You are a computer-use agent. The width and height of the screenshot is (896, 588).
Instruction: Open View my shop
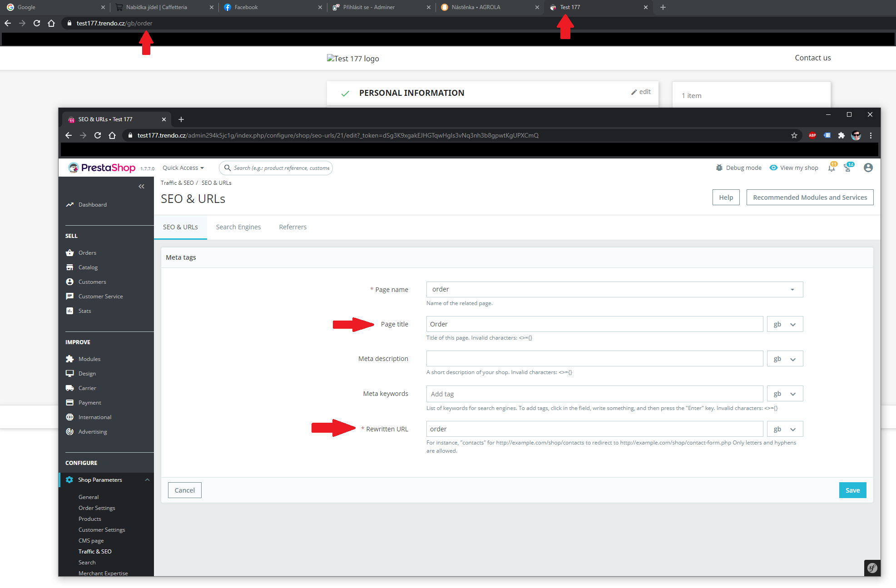tap(794, 168)
